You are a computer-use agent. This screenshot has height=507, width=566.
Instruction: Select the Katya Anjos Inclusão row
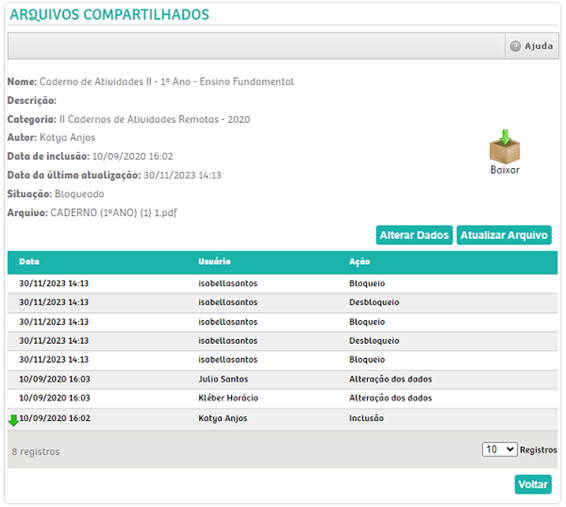282,419
